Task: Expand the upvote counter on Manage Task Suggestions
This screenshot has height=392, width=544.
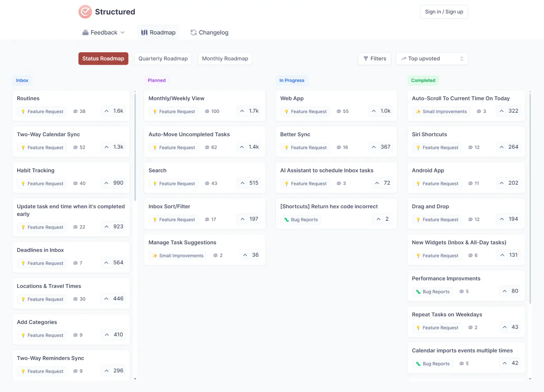Action: pos(250,255)
